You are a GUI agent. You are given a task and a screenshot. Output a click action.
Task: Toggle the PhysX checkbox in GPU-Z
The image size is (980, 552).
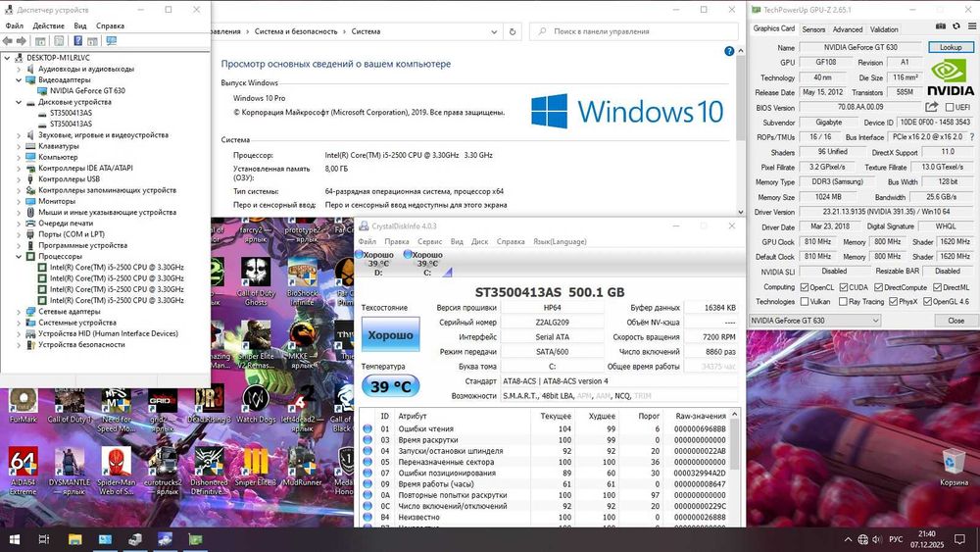click(x=893, y=302)
